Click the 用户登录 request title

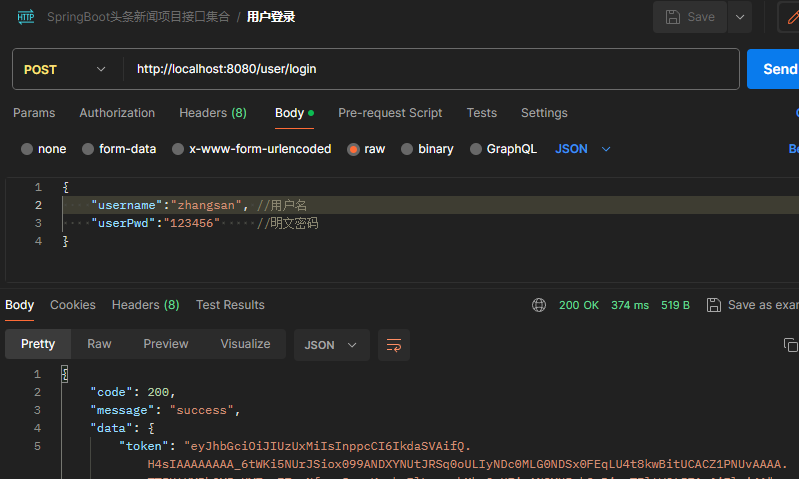pos(271,17)
